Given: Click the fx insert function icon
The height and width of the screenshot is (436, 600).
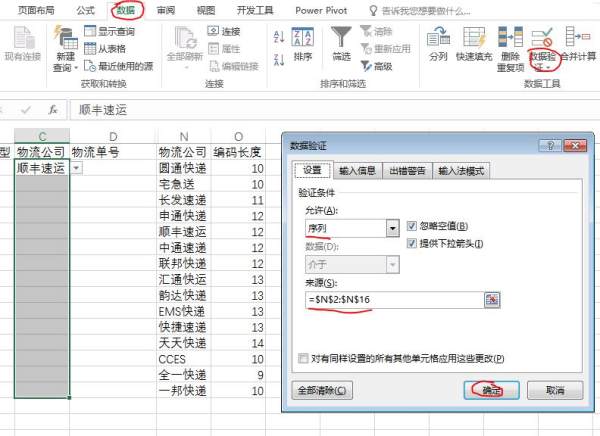Looking at the screenshot, I should coord(53,110).
